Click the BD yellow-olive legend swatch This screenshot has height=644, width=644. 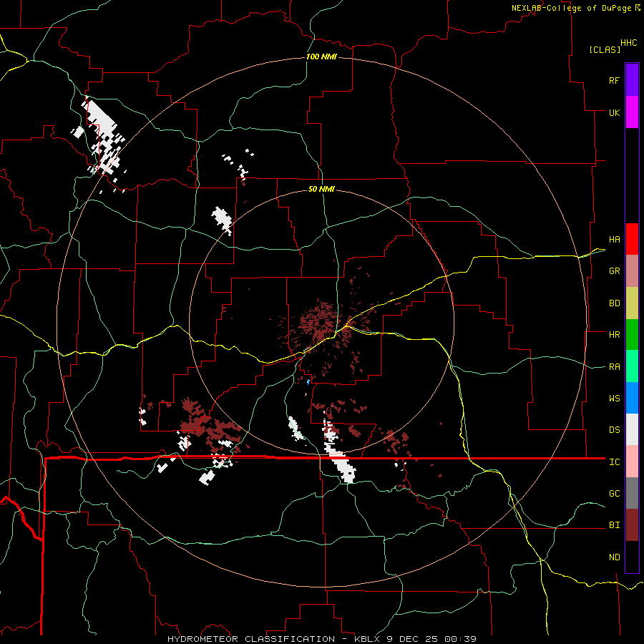point(632,303)
